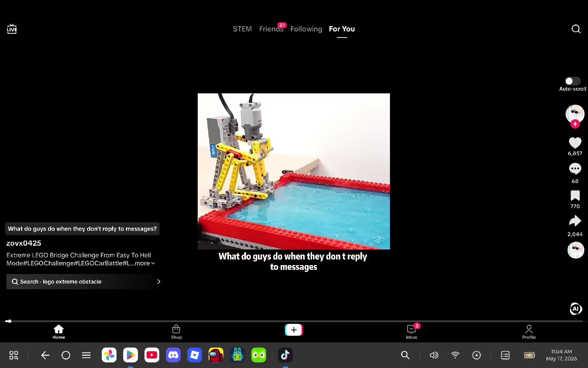This screenshot has height=368, width=588.
Task: Open creator avatar above like button
Action: [575, 113]
